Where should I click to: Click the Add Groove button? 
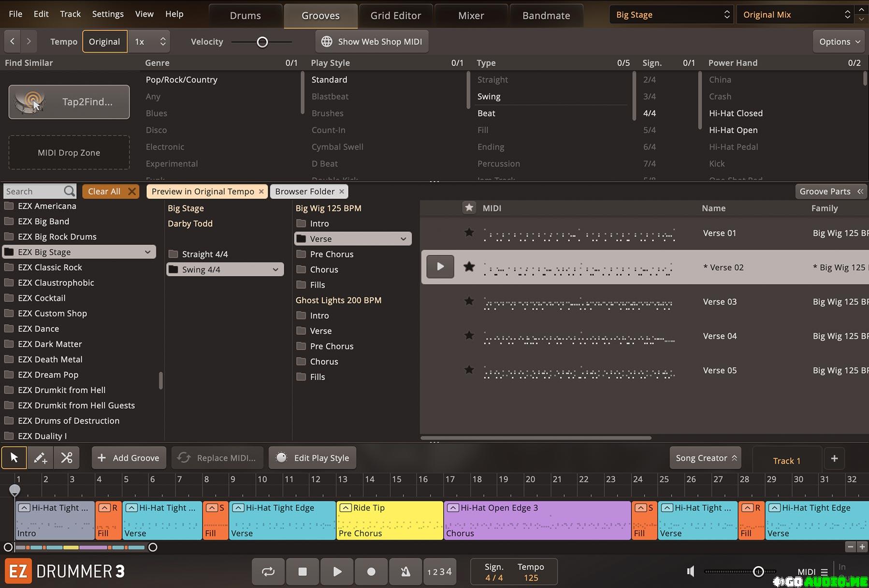click(129, 458)
